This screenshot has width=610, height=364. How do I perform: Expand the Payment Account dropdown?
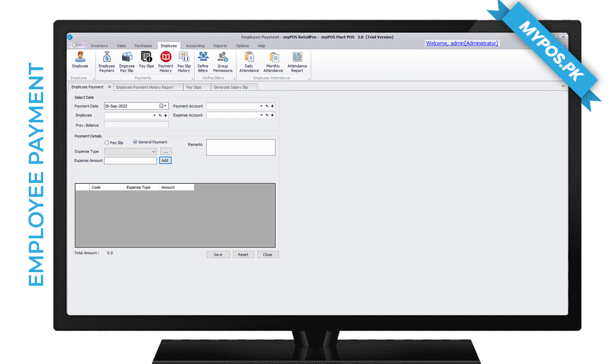point(261,106)
